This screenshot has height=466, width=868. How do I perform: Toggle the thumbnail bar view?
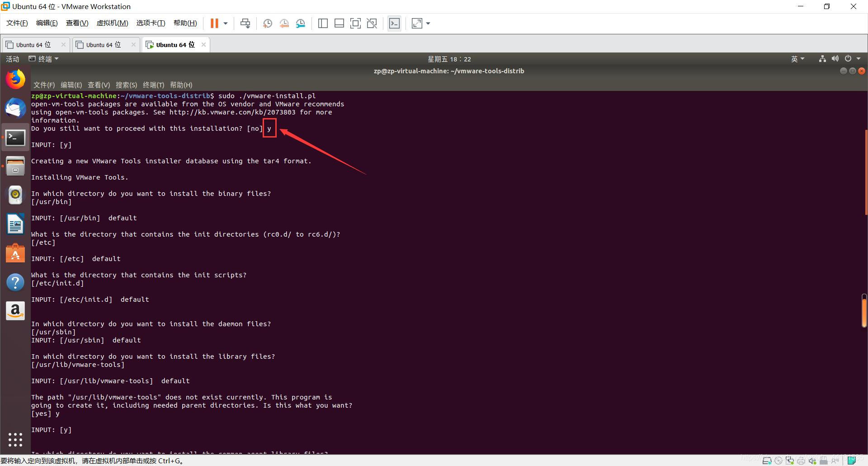pyautogui.click(x=339, y=23)
